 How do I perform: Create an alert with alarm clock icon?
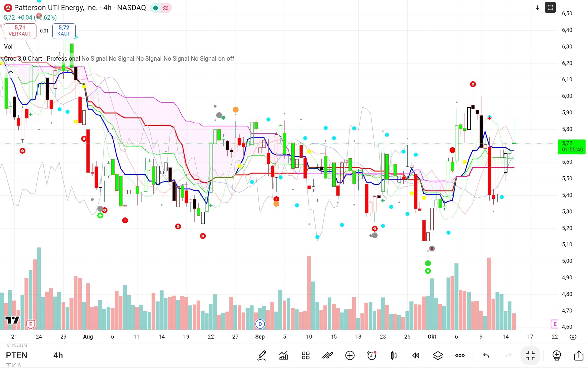(x=371, y=355)
